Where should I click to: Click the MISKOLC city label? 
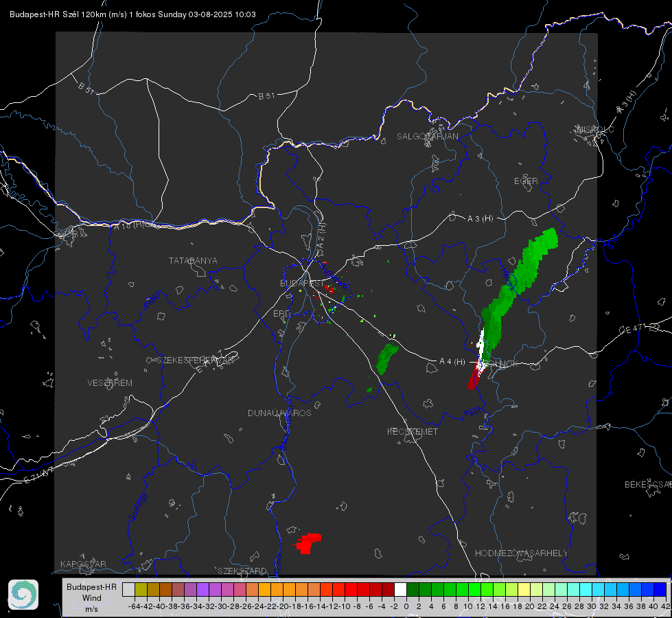[595, 129]
